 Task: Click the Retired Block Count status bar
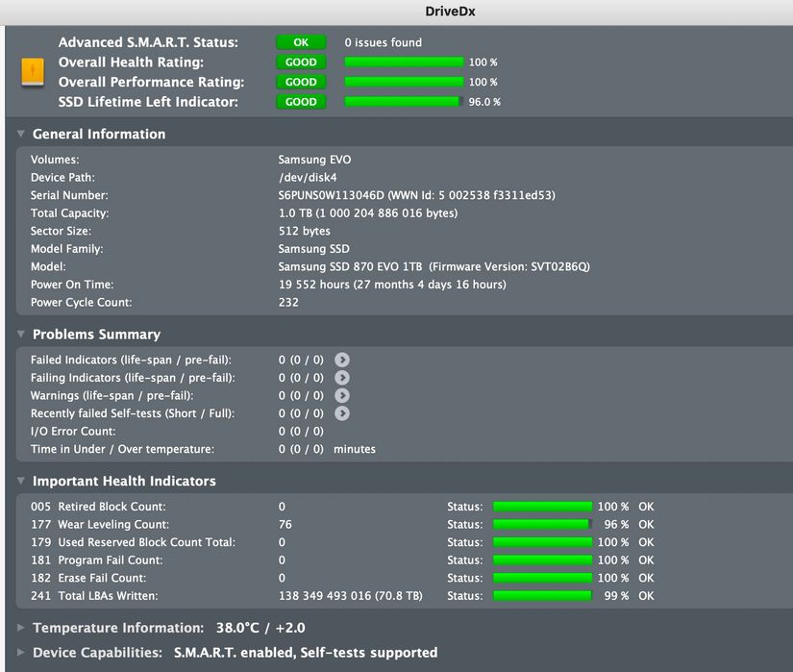click(x=542, y=507)
